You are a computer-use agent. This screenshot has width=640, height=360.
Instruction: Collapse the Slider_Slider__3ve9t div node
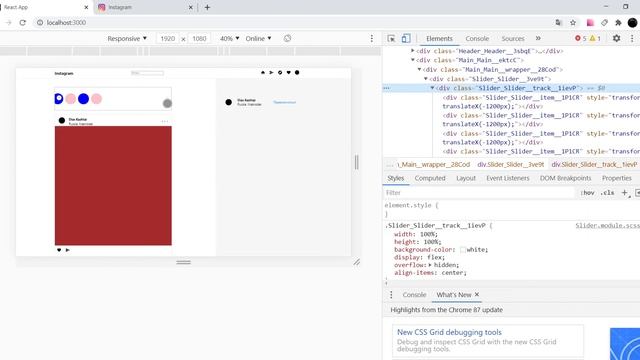click(426, 79)
